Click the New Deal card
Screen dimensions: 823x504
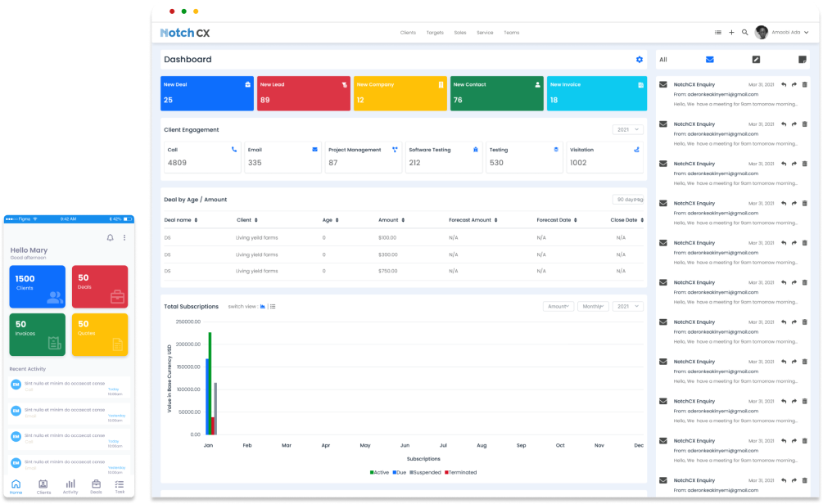207,92
